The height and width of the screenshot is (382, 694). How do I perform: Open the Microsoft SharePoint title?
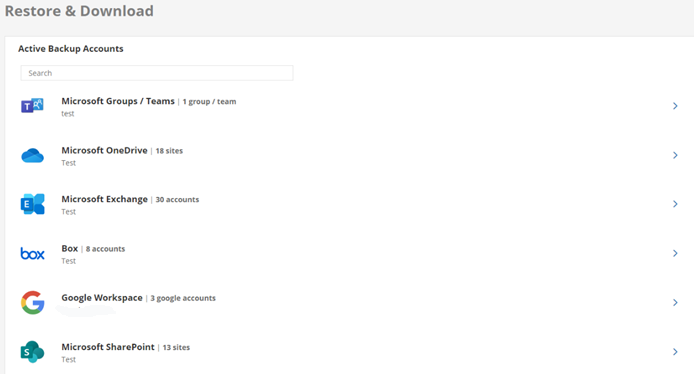pos(108,347)
